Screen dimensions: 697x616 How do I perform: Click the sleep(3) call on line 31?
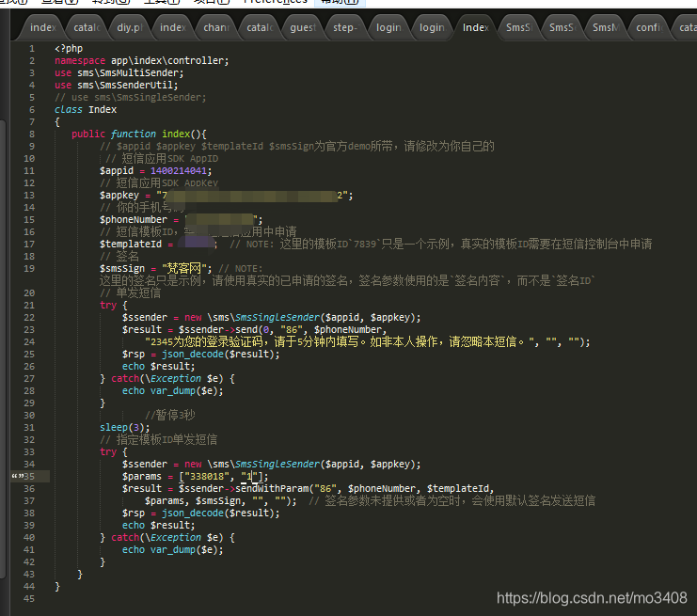pyautogui.click(x=124, y=428)
